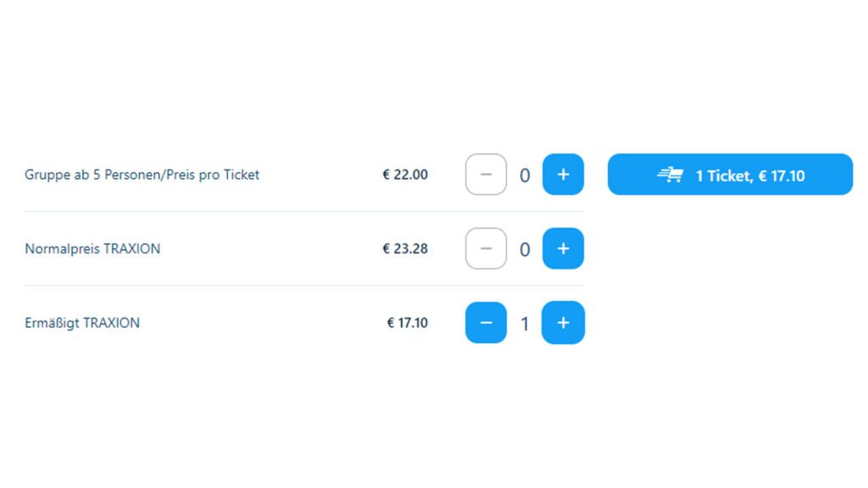The height and width of the screenshot is (488, 868).
Task: Click the Normalpreis TRAXION quantity value 0
Action: click(525, 250)
